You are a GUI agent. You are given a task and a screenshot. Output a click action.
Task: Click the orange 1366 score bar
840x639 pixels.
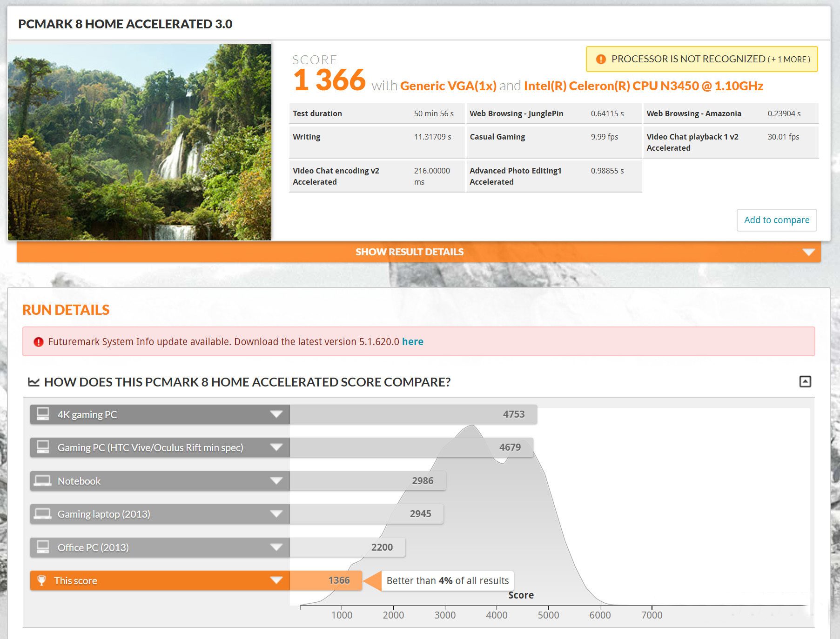tap(326, 580)
